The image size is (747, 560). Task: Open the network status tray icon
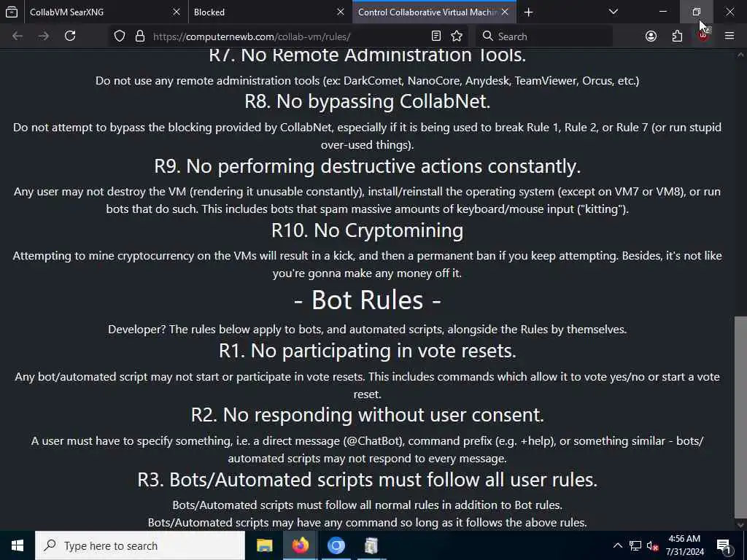(x=635, y=545)
